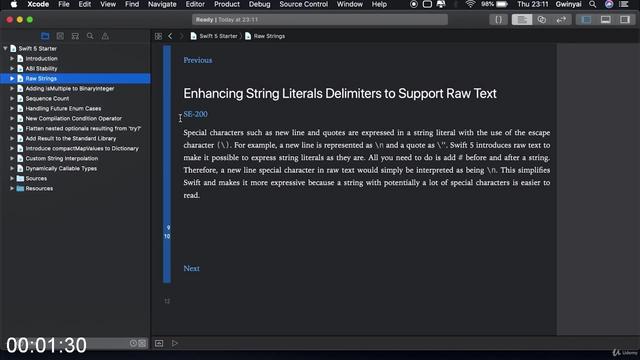640x360 pixels.
Task: Expand the Introduction page
Action: point(12,58)
